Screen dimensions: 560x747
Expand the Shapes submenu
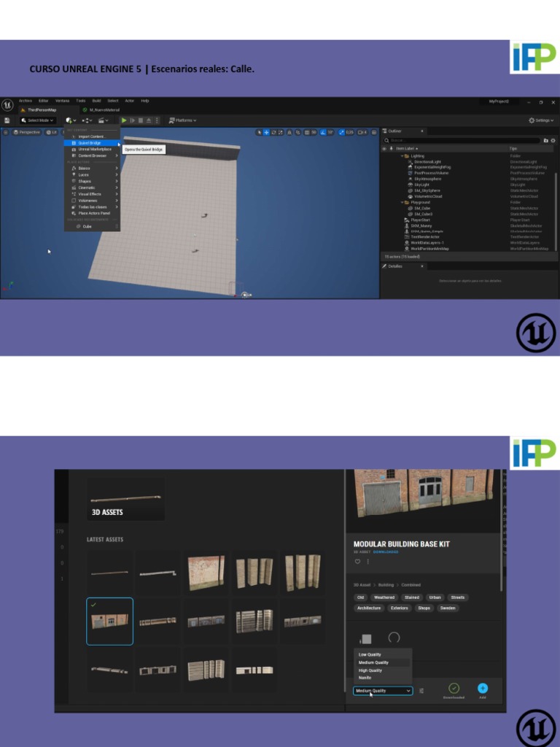pos(92,181)
